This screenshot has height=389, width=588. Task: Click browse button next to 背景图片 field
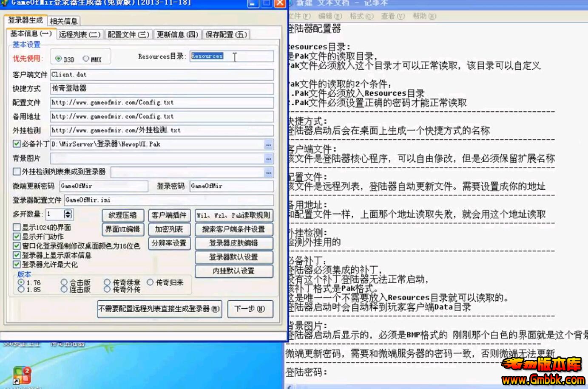(268, 159)
